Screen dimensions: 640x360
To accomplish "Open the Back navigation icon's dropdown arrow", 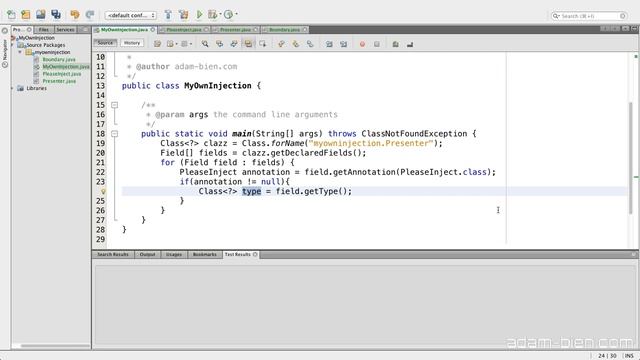I will (x=176, y=44).
